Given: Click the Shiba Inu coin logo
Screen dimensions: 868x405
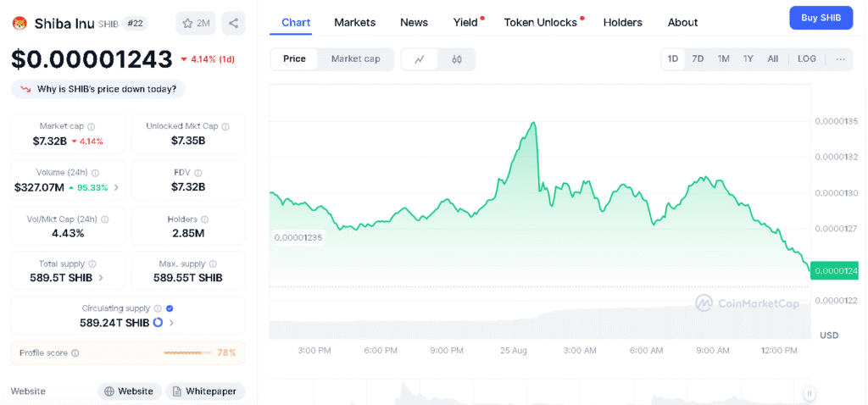Looking at the screenshot, I should pos(19,23).
